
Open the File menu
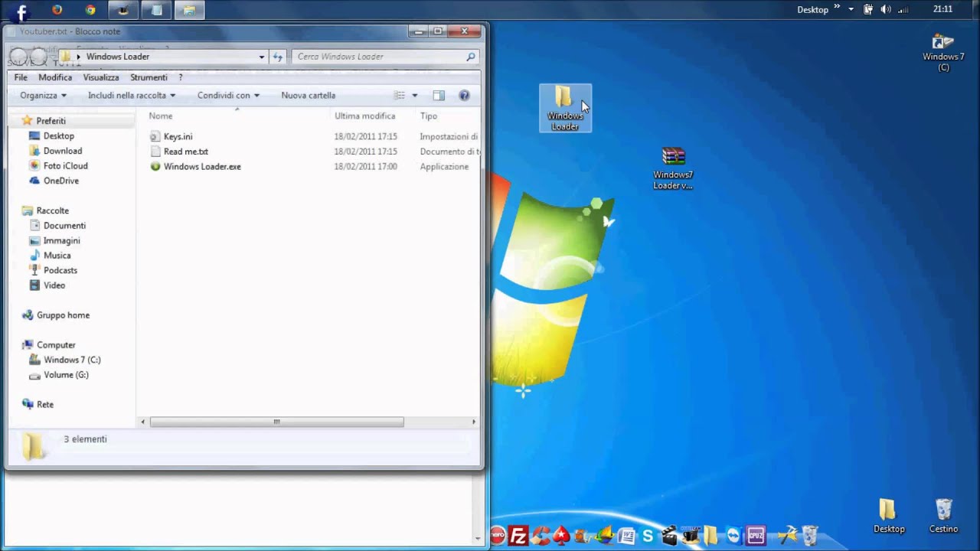21,77
